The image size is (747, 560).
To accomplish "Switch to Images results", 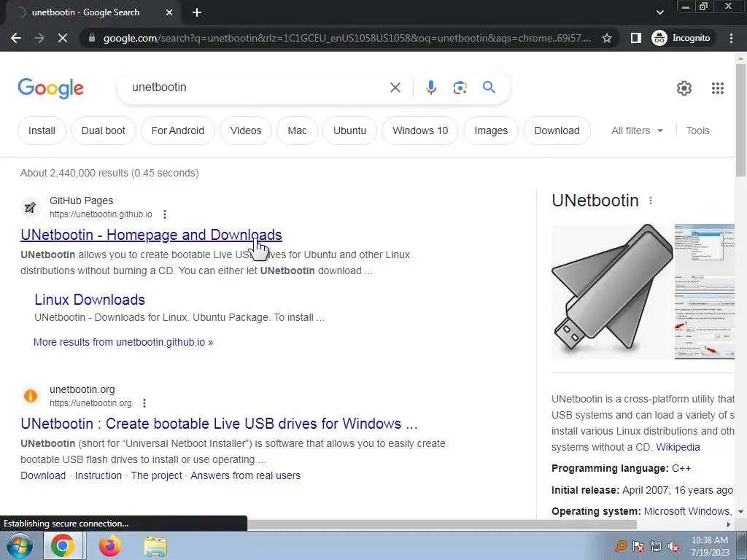I will pos(491,131).
